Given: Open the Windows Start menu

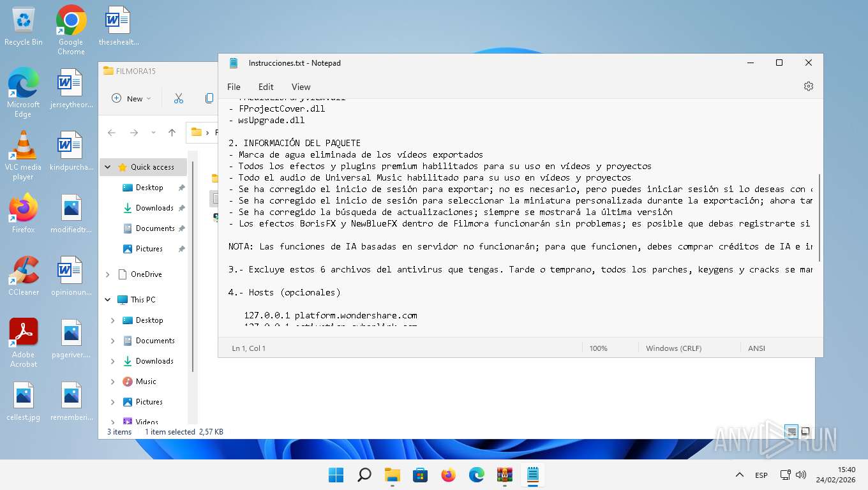Looking at the screenshot, I should tap(336, 475).
